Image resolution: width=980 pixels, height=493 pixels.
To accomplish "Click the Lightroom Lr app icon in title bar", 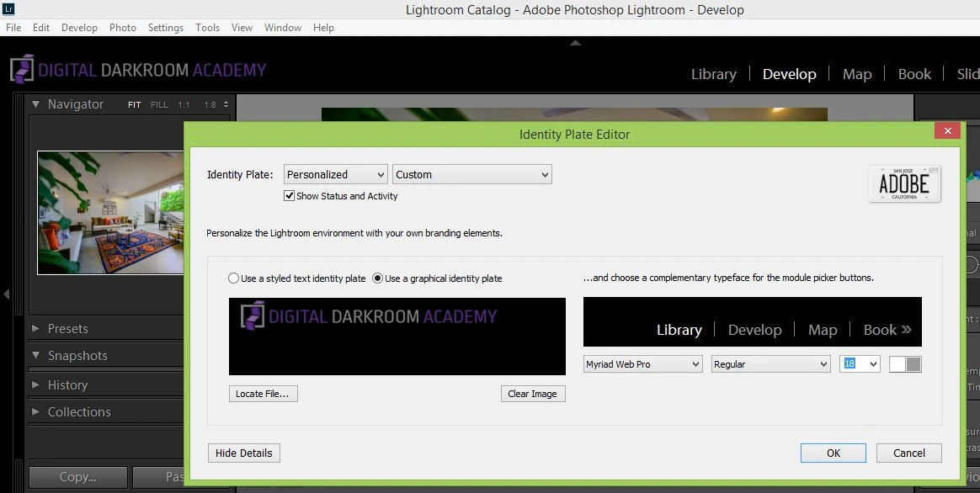I will pos(8,8).
